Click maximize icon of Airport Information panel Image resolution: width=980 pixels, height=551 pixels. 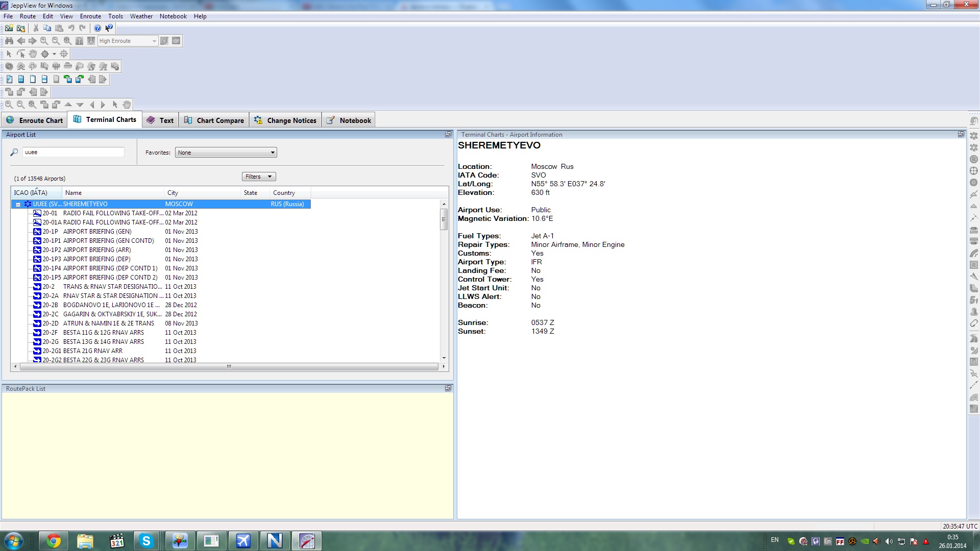point(961,135)
